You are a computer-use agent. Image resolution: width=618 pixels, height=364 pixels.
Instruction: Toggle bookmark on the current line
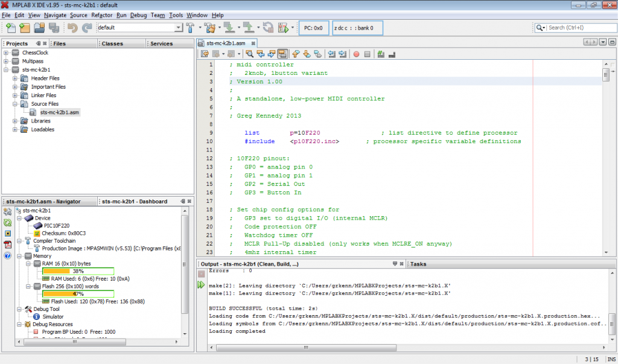point(318,54)
